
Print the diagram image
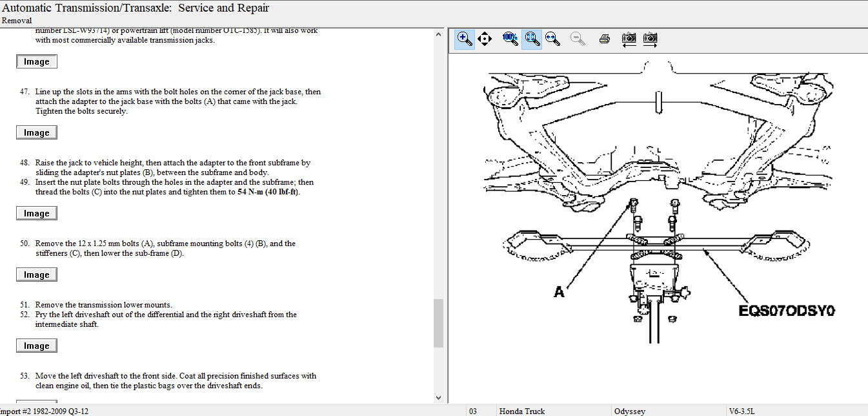point(605,39)
